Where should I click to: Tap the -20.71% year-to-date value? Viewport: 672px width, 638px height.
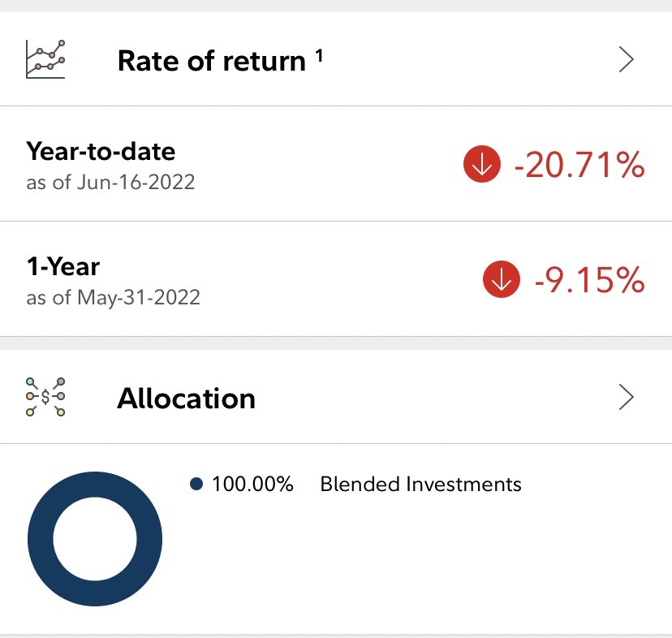click(579, 165)
